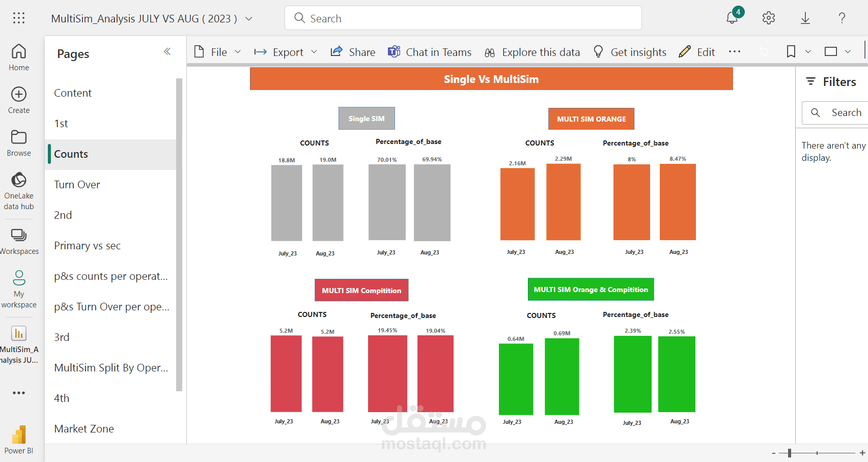This screenshot has height=462, width=868.
Task: Open Chat in Teams
Action: (x=429, y=51)
